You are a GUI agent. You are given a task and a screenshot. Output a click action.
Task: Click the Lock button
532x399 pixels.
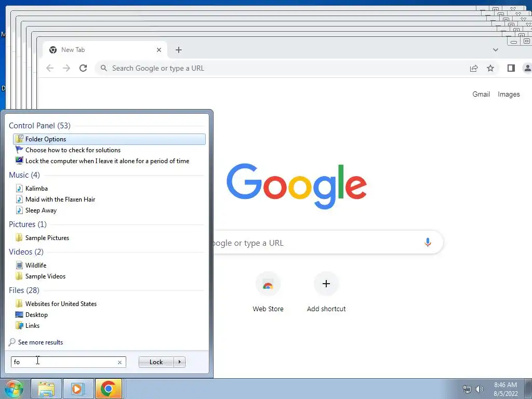(x=156, y=362)
